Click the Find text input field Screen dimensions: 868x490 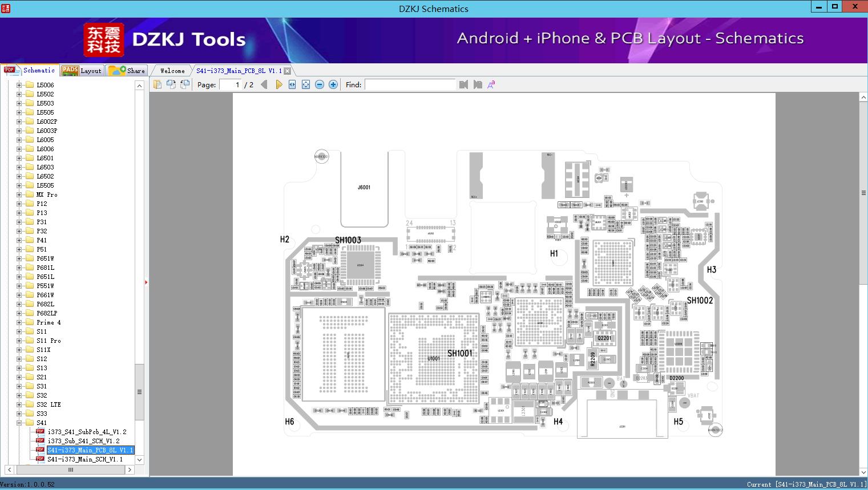click(x=410, y=84)
